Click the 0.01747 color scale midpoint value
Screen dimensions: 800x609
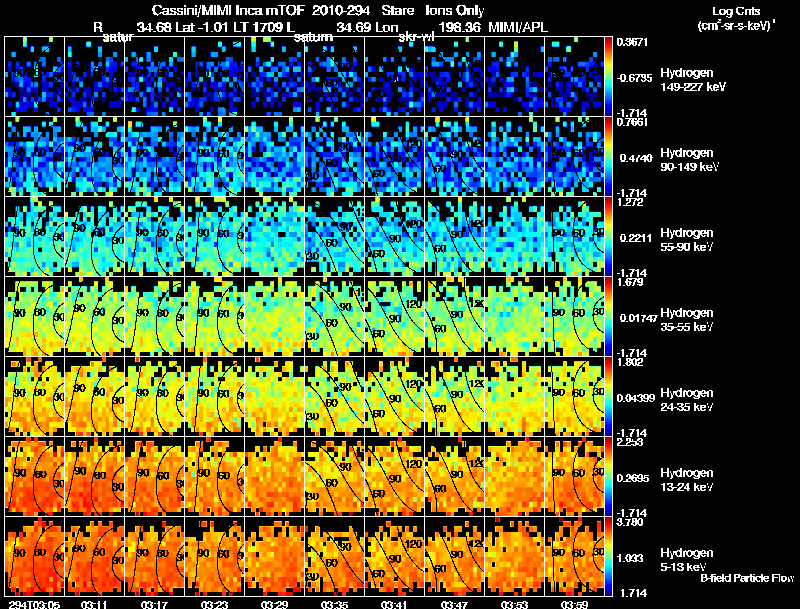(638, 318)
